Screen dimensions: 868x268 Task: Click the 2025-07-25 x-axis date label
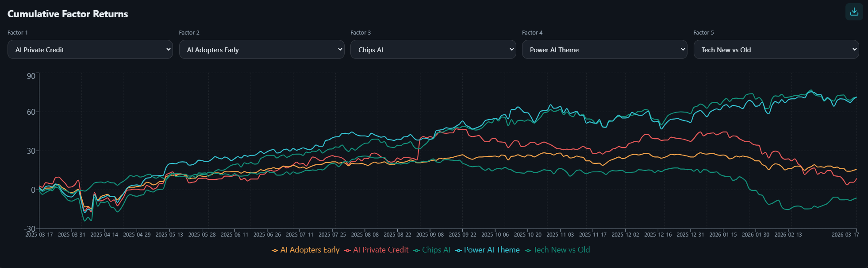[332, 235]
